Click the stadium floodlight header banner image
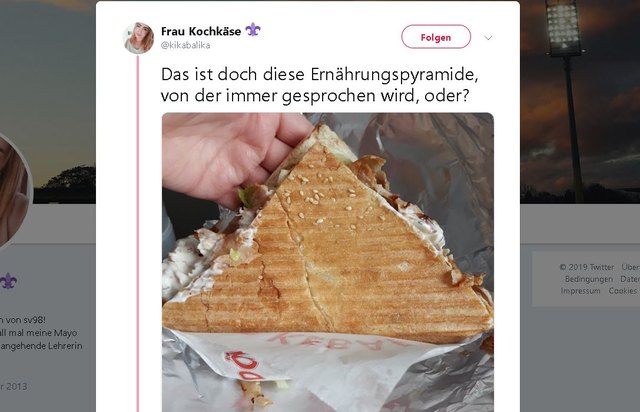 (580, 101)
